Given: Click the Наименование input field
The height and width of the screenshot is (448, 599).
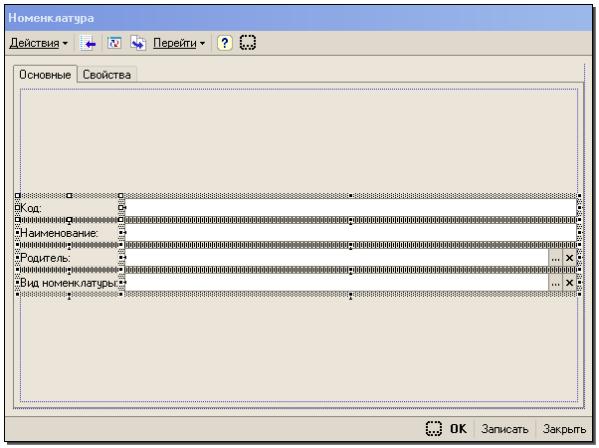Looking at the screenshot, I should click(x=350, y=233).
